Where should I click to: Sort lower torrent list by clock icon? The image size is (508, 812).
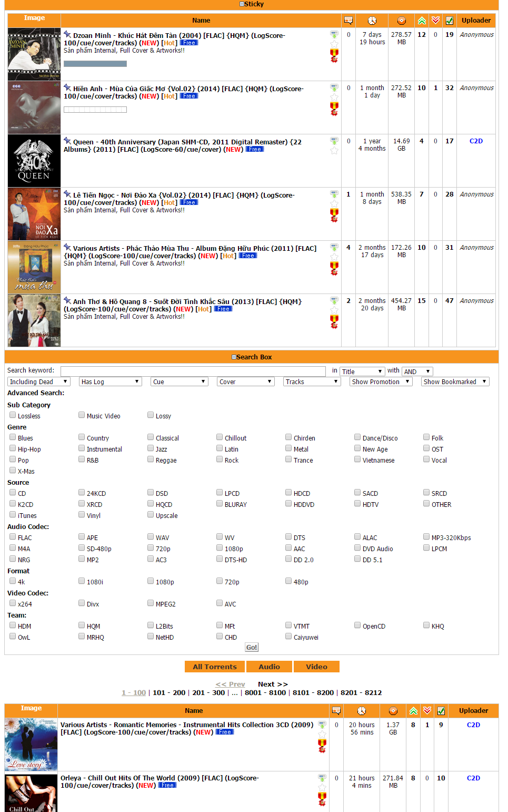pyautogui.click(x=362, y=711)
